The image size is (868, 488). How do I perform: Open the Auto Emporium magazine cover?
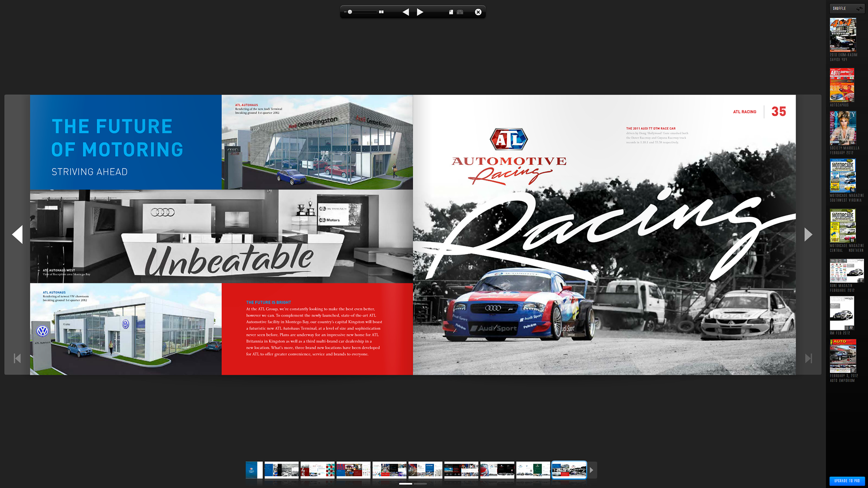[843, 356]
